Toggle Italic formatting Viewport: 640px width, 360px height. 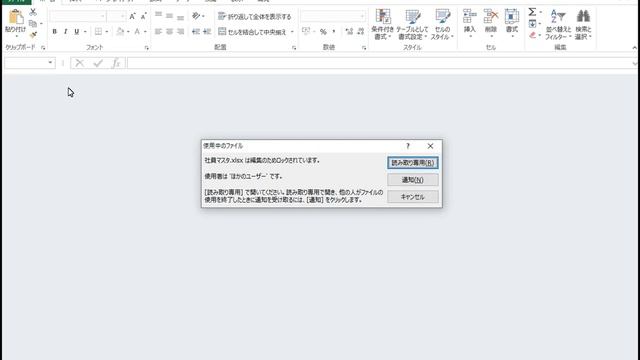(x=65, y=31)
